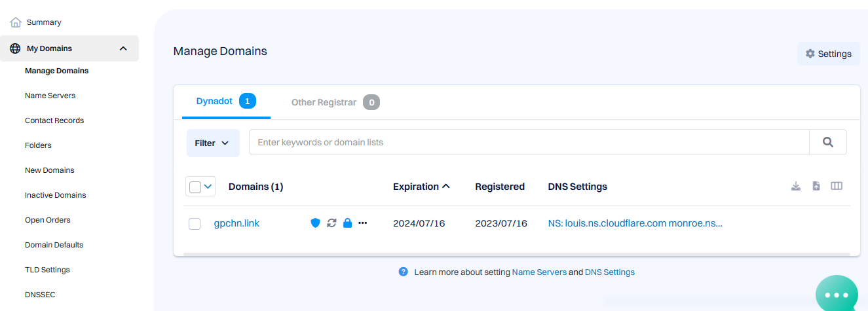Image resolution: width=868 pixels, height=311 pixels.
Task: Click the domain lock icon for gpchn.link
Action: coord(347,223)
